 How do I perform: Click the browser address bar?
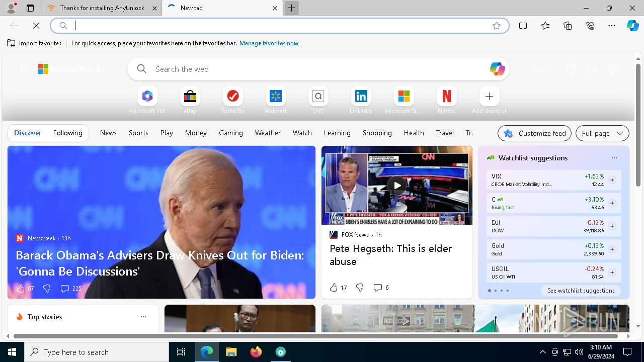[x=279, y=26]
